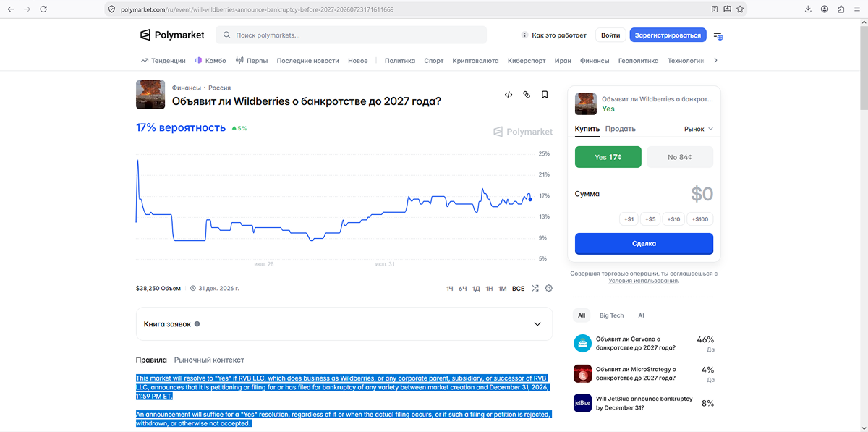Image resolution: width=868 pixels, height=432 pixels.
Task: Expand the Книга заявок section
Action: tap(344, 324)
